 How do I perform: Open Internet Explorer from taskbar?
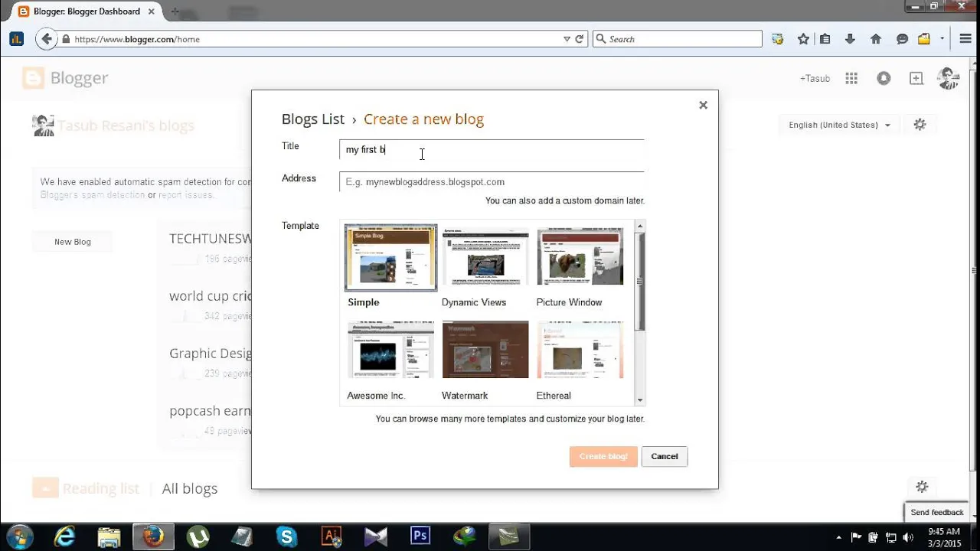(x=65, y=536)
